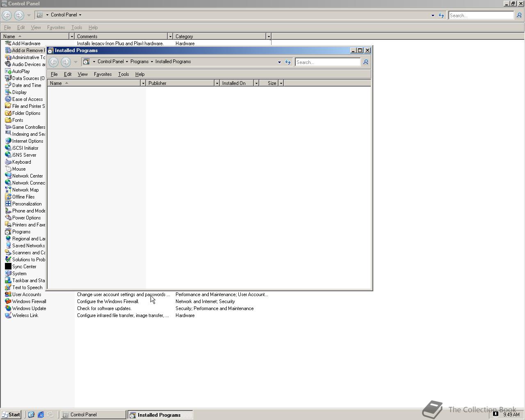Open the Network Center icon
This screenshot has width=525, height=420.
click(x=8, y=176)
